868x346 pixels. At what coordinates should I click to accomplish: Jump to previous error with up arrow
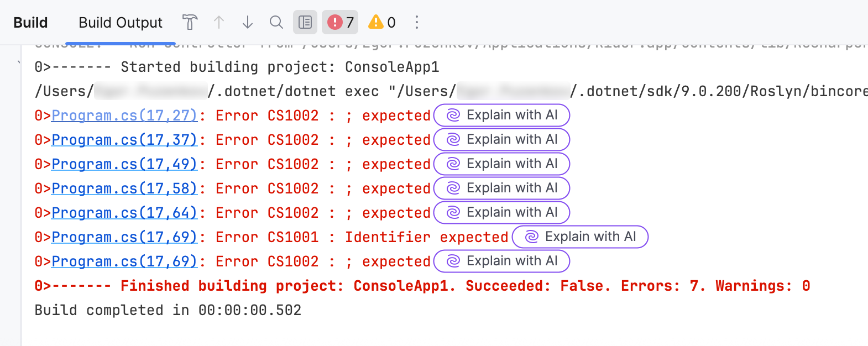[x=219, y=23]
